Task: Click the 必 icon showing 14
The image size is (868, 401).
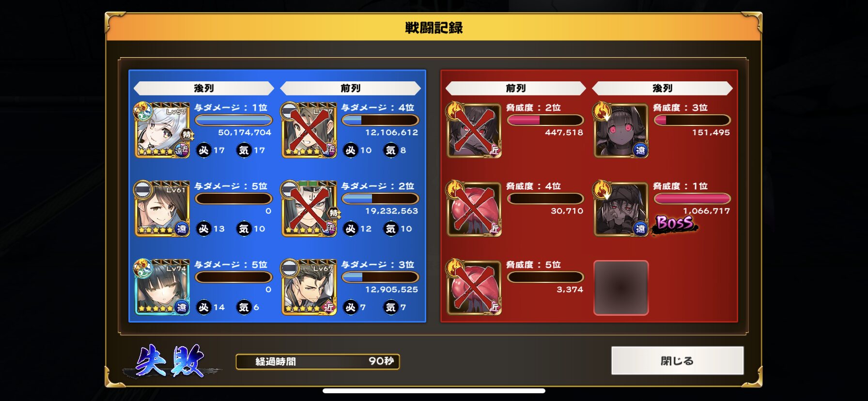Action: tap(203, 307)
